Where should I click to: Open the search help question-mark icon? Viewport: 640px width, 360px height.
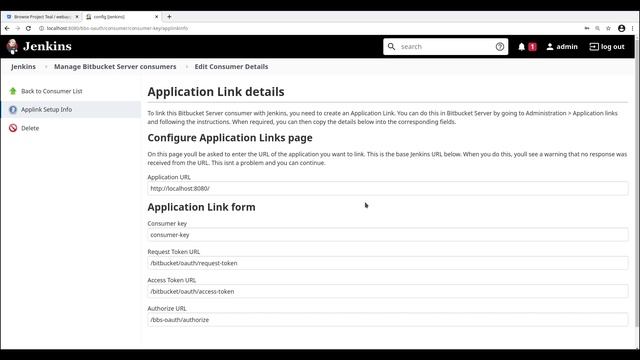pyautogui.click(x=500, y=47)
